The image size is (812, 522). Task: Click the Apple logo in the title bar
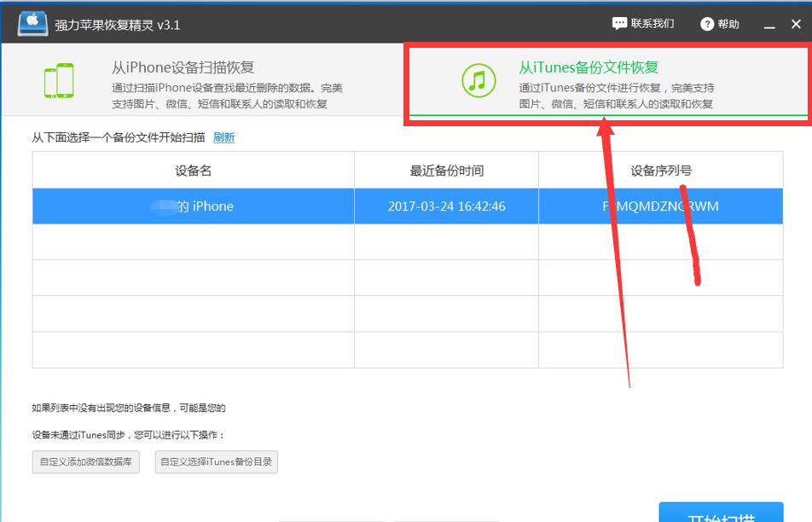click(x=31, y=23)
